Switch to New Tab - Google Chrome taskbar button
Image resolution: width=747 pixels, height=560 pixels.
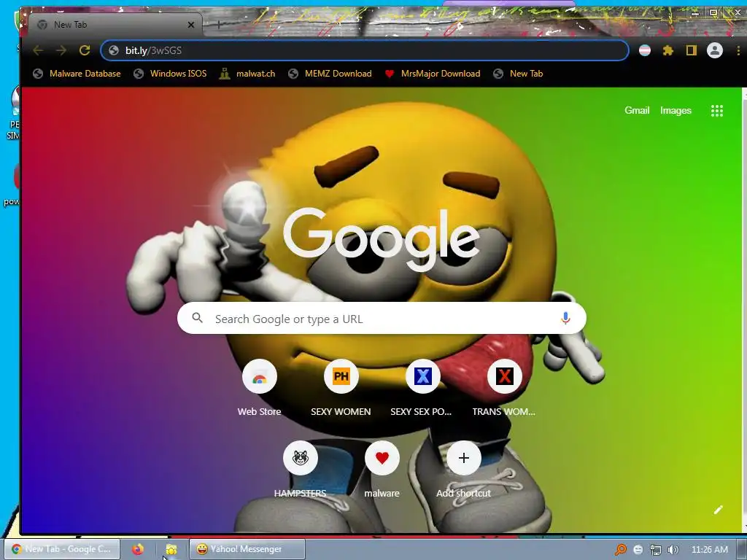62,549
